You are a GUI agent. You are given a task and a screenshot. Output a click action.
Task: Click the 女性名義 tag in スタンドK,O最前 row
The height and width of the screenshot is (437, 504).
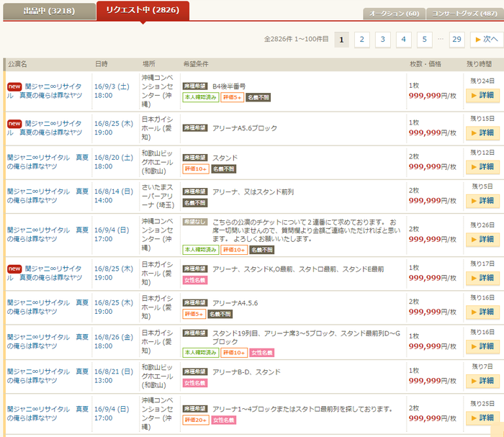pyautogui.click(x=195, y=280)
